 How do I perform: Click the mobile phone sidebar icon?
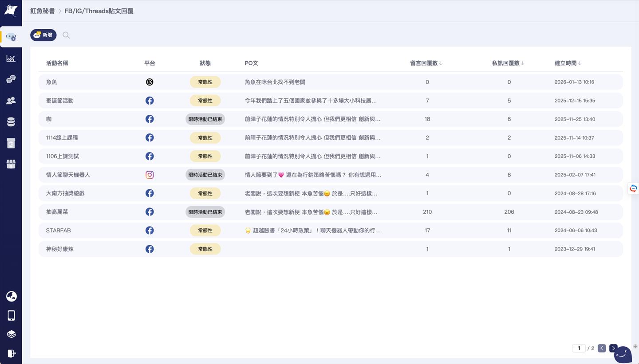11,315
